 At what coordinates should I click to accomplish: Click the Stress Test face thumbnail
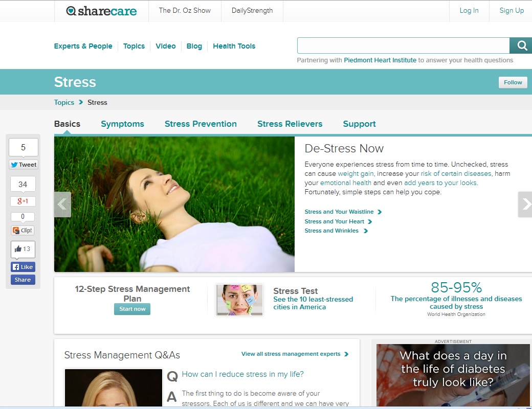click(x=239, y=300)
